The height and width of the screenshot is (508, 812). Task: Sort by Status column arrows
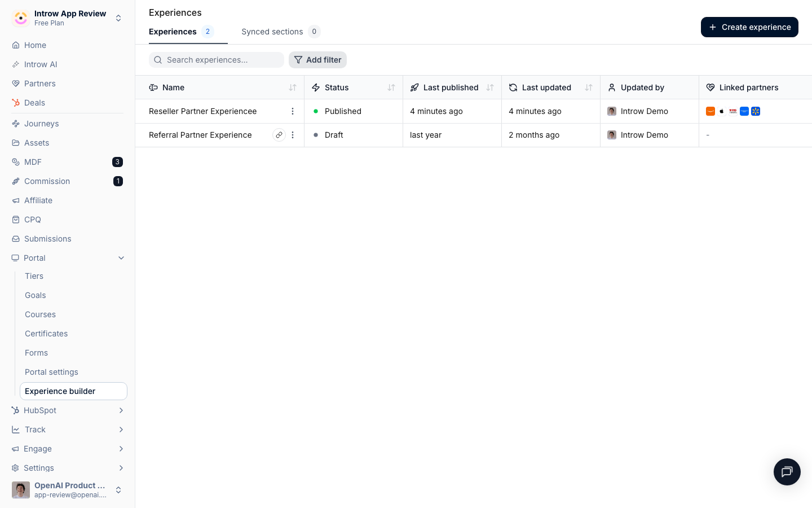coord(391,87)
